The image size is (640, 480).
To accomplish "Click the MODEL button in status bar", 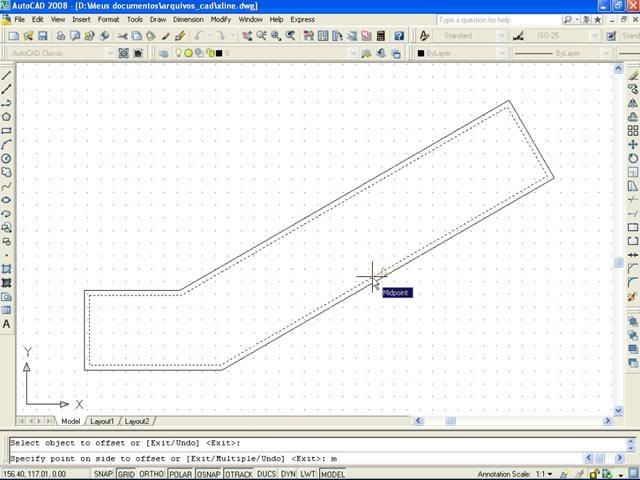I will pyautogui.click(x=332, y=474).
